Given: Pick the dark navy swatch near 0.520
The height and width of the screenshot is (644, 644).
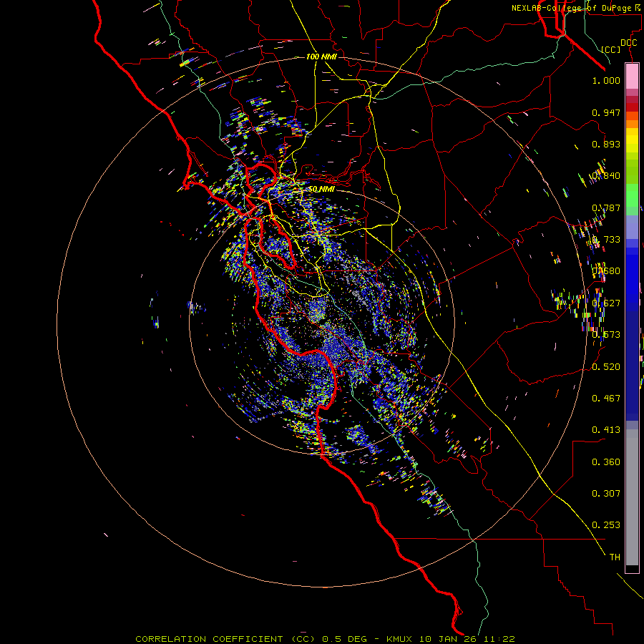Looking at the screenshot, I should click(632, 366).
